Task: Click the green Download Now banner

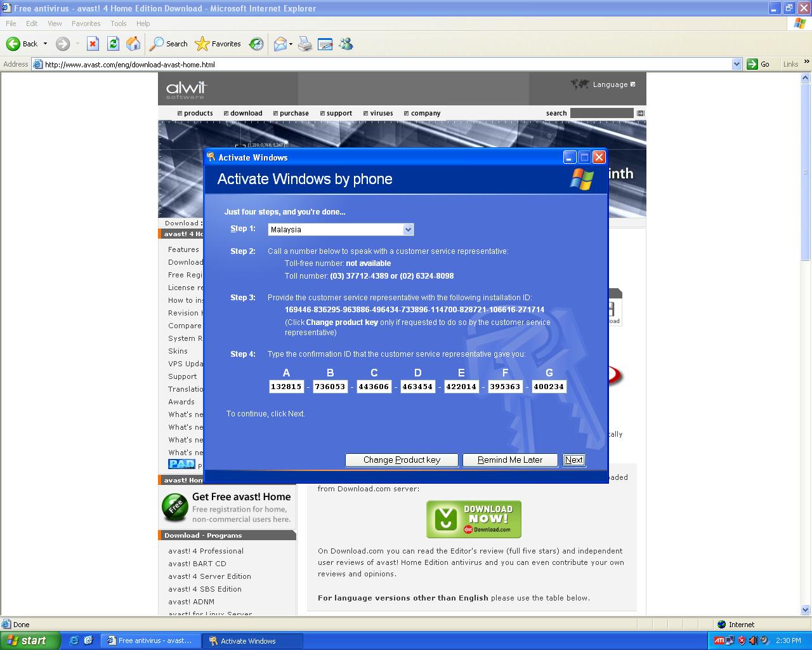Action: coord(474,519)
